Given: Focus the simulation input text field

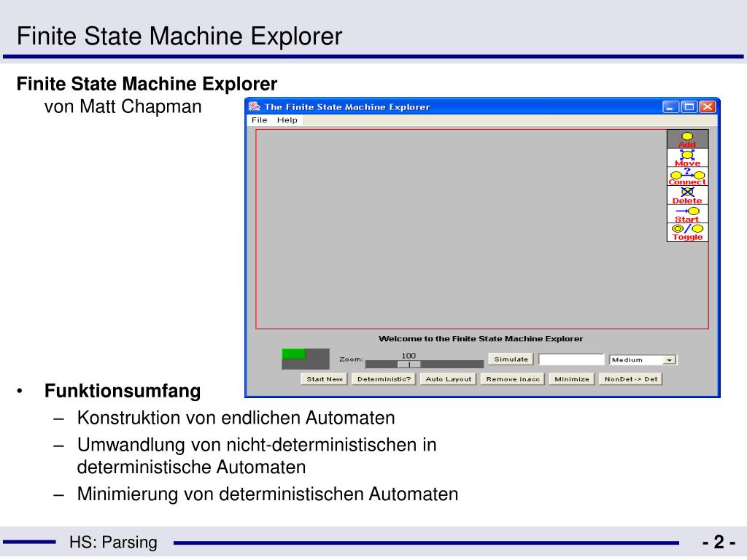Looking at the screenshot, I should [x=571, y=359].
